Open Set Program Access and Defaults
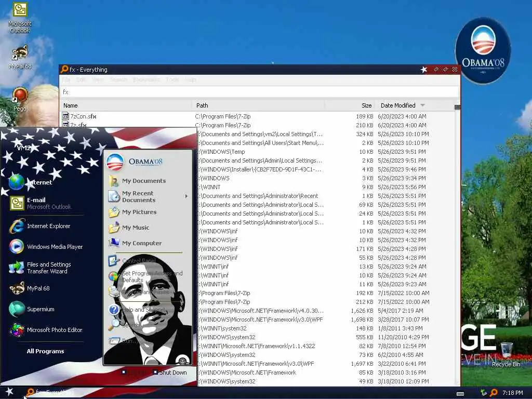 145,276
